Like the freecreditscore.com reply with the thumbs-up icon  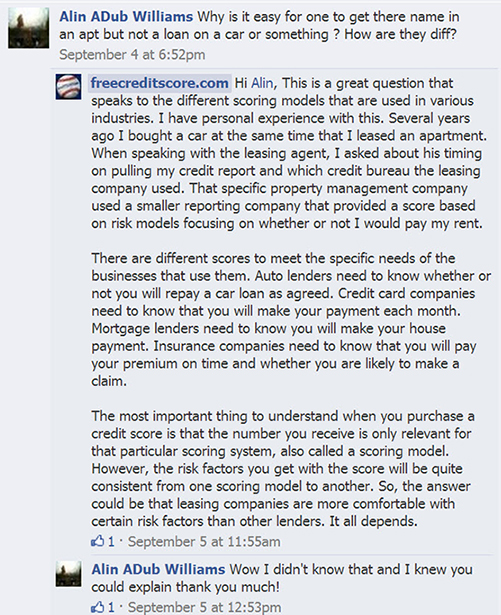(97, 541)
